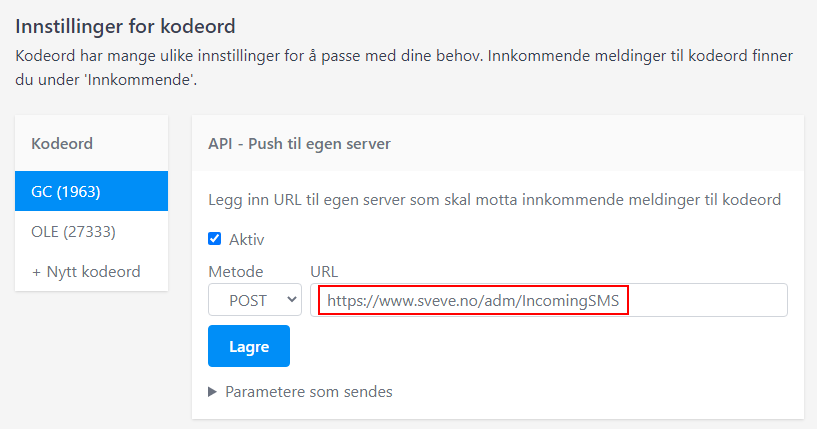Viewport: 817px width, 429px height.
Task: Click the URL field label
Action: [324, 271]
